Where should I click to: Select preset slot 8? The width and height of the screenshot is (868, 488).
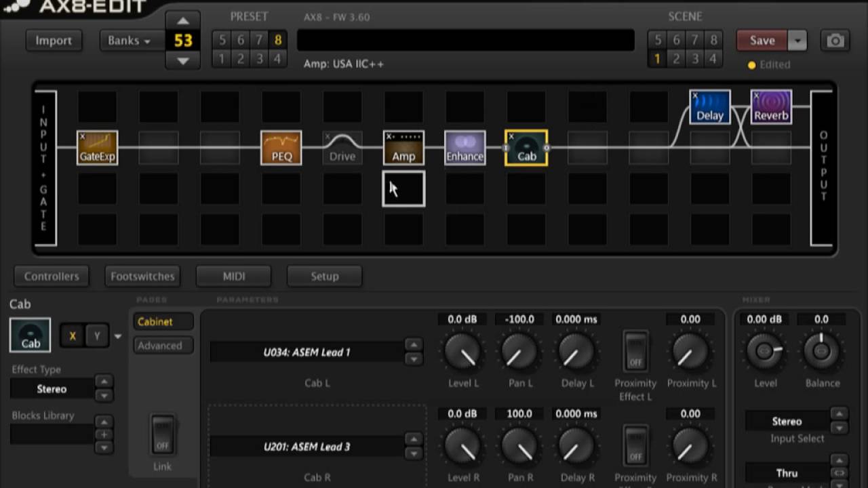click(277, 40)
